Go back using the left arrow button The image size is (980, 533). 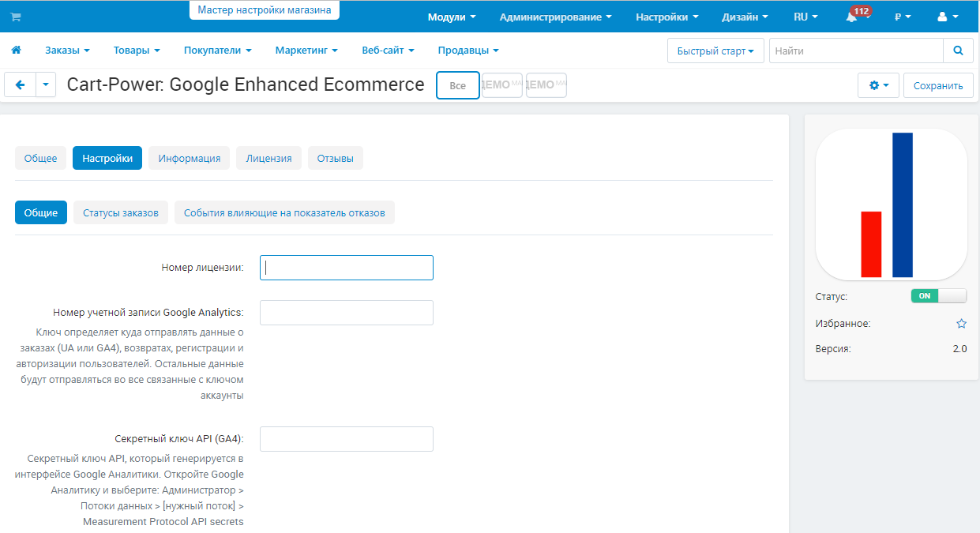(x=21, y=85)
